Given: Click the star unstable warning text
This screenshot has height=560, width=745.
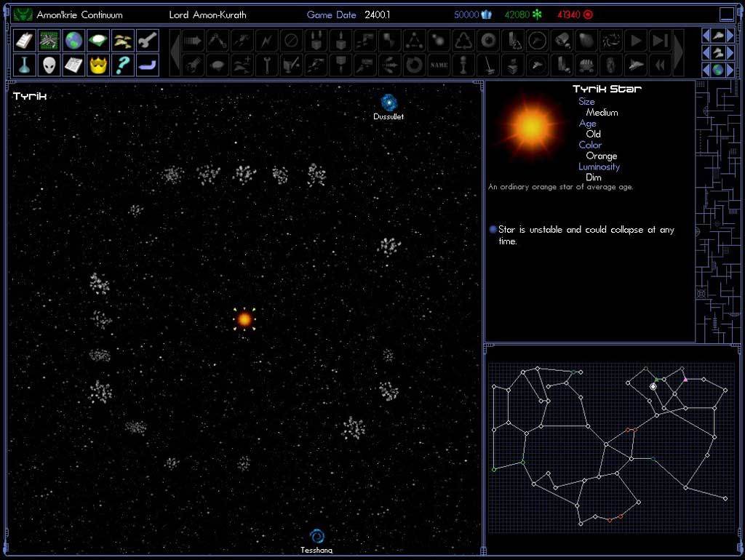Looking at the screenshot, I should 586,235.
